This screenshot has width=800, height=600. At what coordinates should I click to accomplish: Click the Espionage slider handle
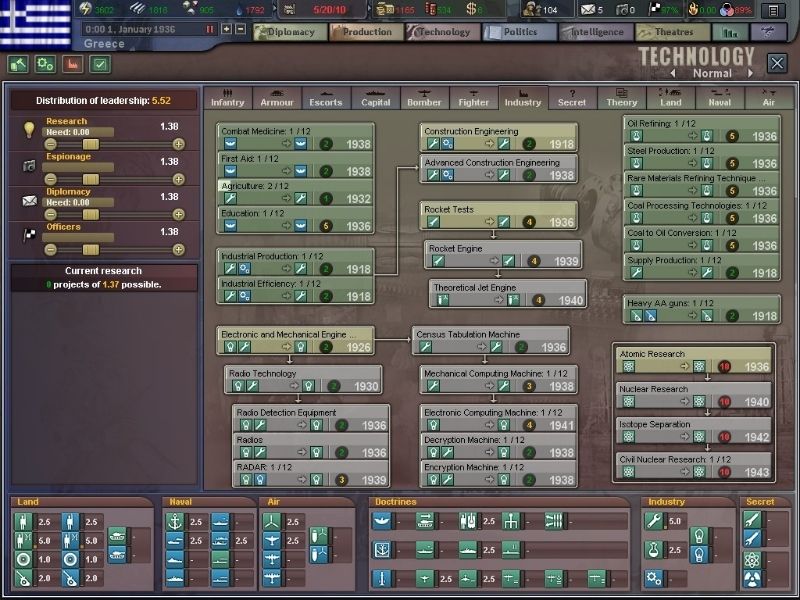coord(91,180)
